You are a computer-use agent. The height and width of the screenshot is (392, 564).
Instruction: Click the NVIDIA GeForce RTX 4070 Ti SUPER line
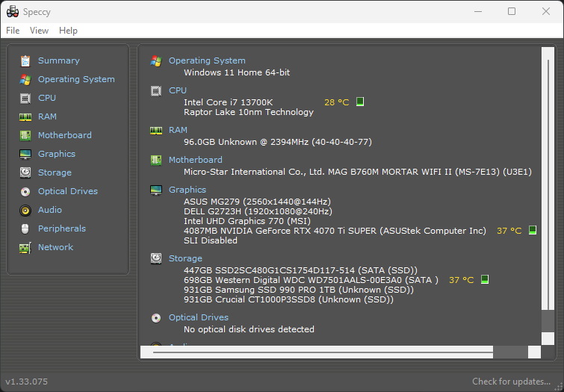(x=335, y=231)
